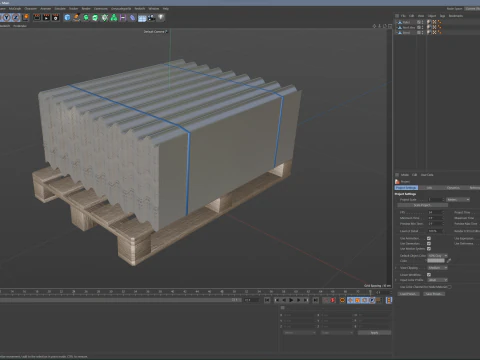Click the Light object icon
Viewport: 480px width, 360px height.
tap(161, 17)
